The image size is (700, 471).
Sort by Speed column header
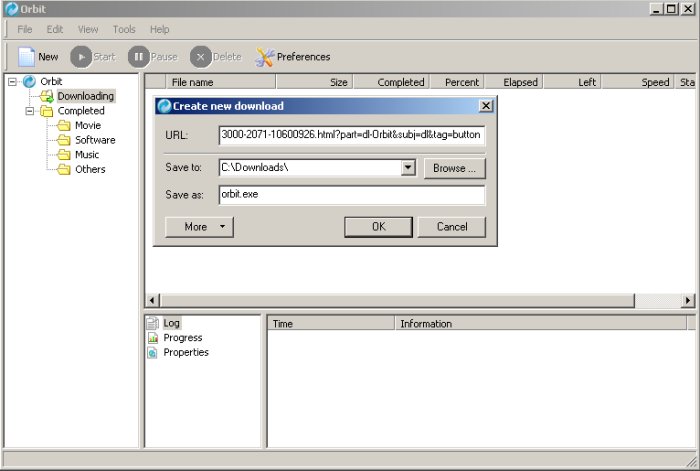pos(638,82)
